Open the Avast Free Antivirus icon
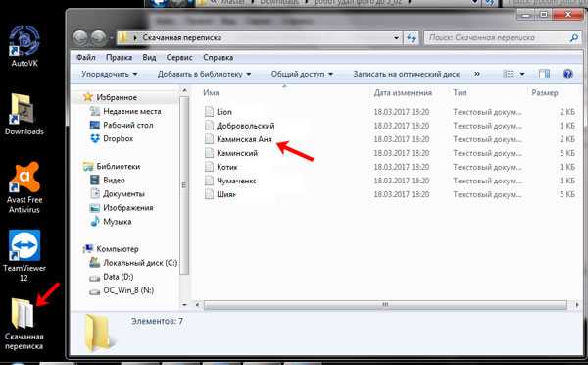The width and height of the screenshot is (588, 365). (24, 187)
